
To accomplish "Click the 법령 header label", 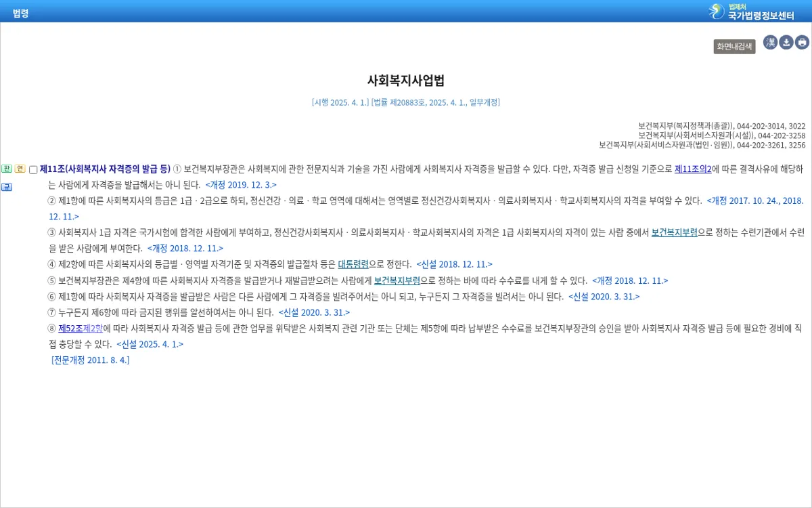I will pyautogui.click(x=20, y=13).
